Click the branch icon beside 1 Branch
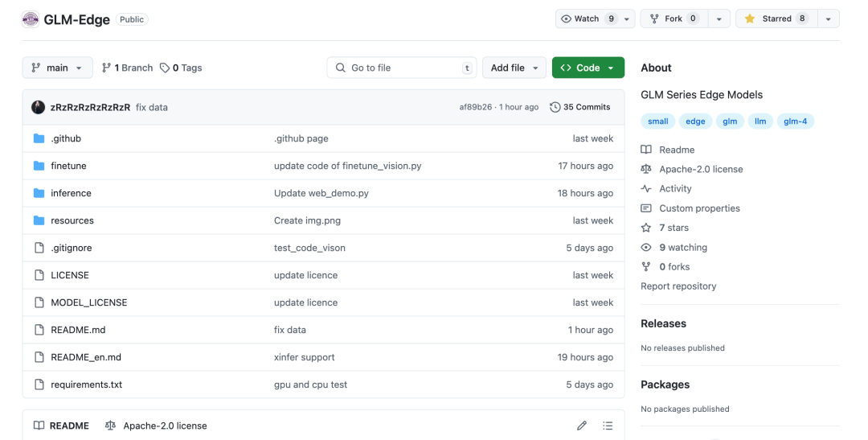This screenshot has width=868, height=440. pyautogui.click(x=106, y=68)
